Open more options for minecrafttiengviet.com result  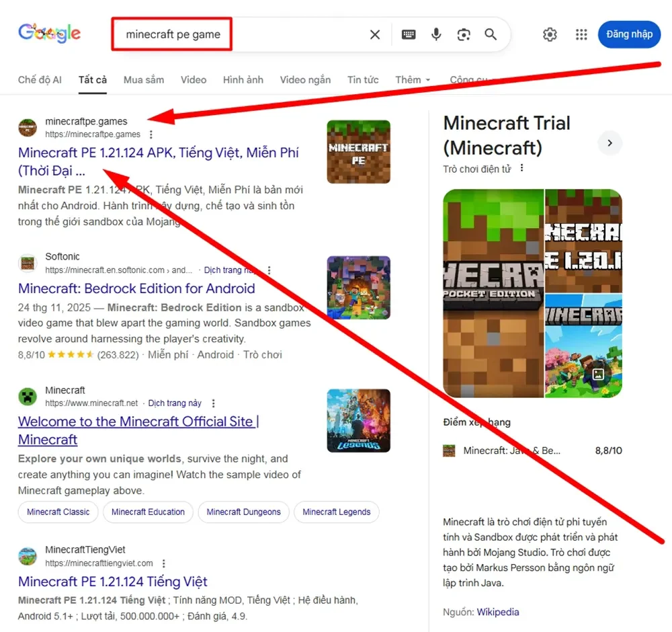[x=164, y=563]
